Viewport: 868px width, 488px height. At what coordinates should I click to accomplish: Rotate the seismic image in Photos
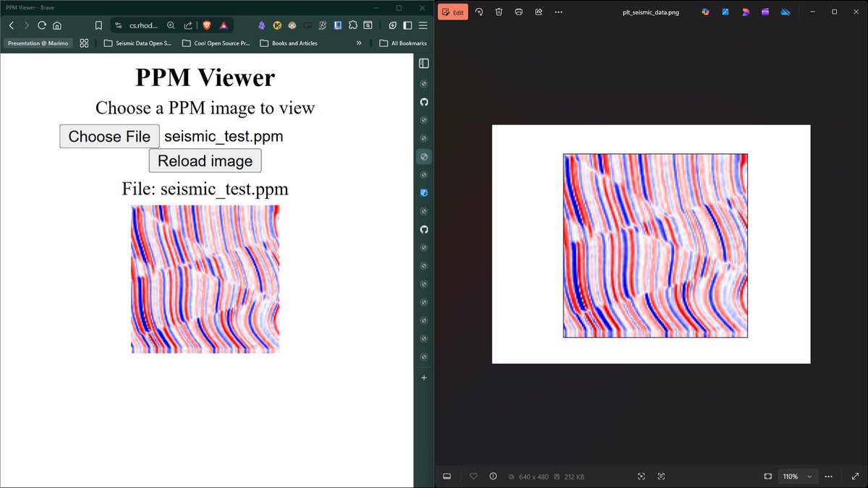pyautogui.click(x=477, y=12)
